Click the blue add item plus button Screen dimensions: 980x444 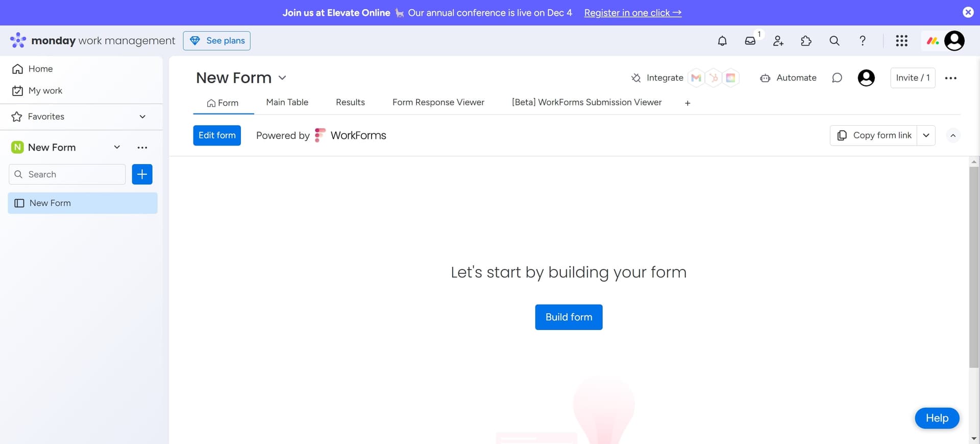142,174
